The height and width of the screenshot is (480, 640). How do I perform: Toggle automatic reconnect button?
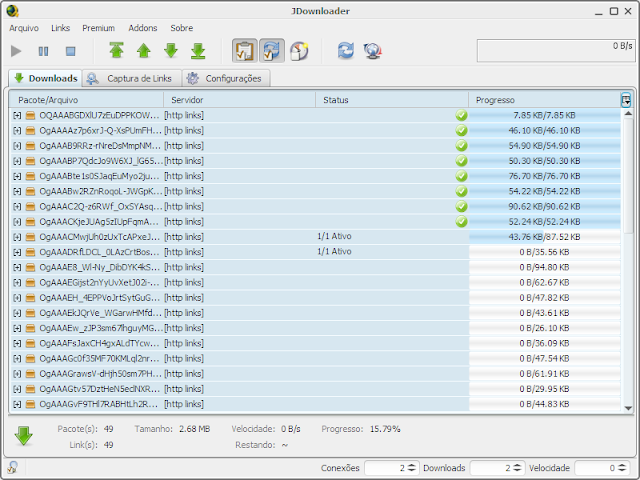point(272,51)
